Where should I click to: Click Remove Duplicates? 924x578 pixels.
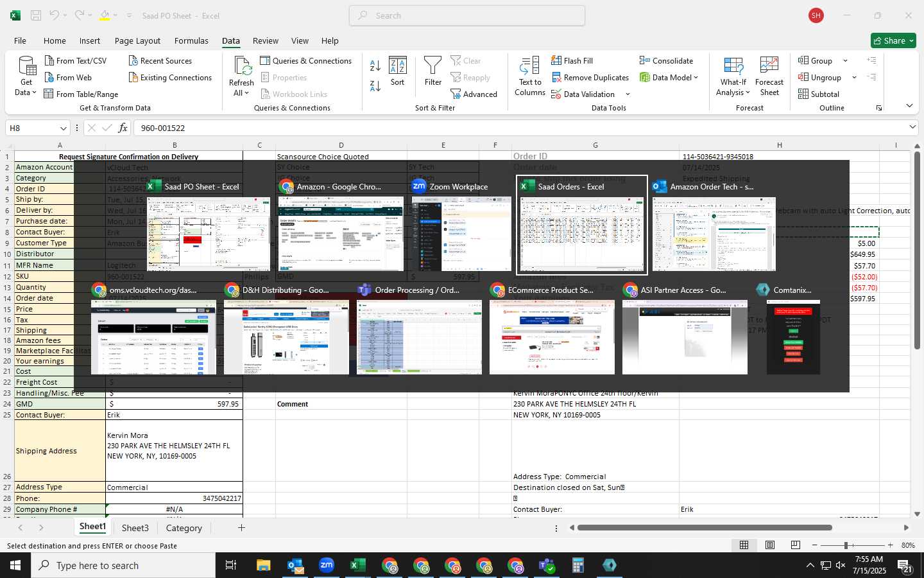tap(590, 77)
